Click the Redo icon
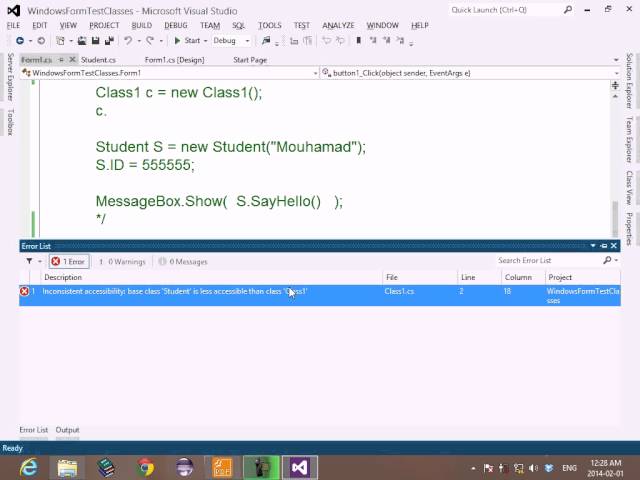This screenshot has height=480, width=640. pos(150,40)
